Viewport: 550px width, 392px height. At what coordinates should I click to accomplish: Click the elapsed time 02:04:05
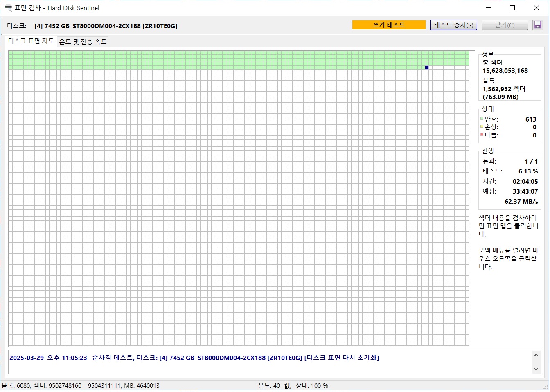click(525, 182)
